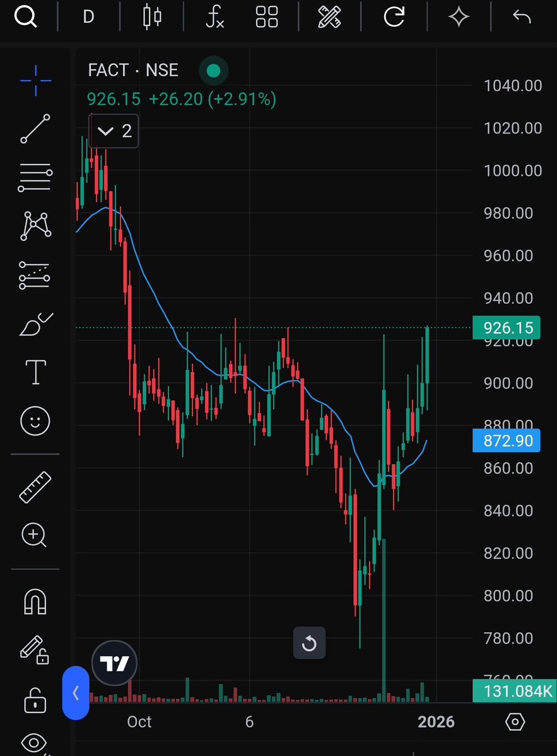Open the emoji smiley icons tool
Screen dimensions: 557x756
[35, 421]
